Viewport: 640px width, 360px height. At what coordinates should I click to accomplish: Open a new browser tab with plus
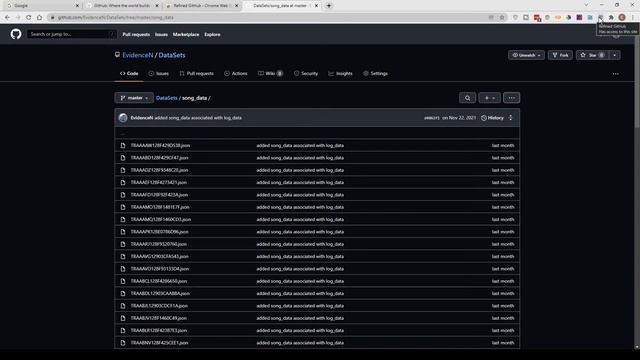coord(329,6)
